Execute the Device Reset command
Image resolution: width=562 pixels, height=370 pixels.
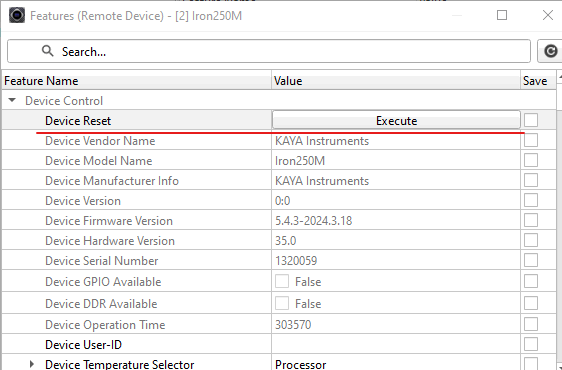coord(396,120)
